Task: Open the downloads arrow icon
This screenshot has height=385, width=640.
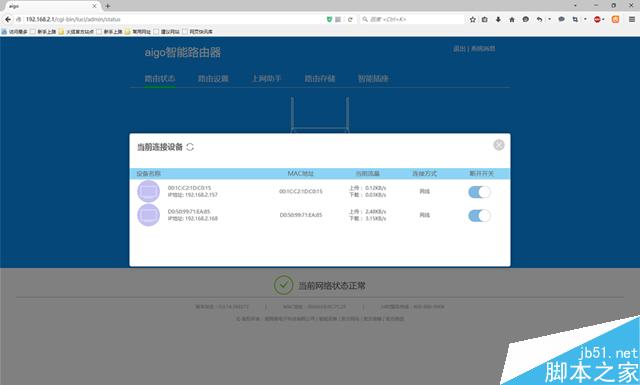Action: 498,19
